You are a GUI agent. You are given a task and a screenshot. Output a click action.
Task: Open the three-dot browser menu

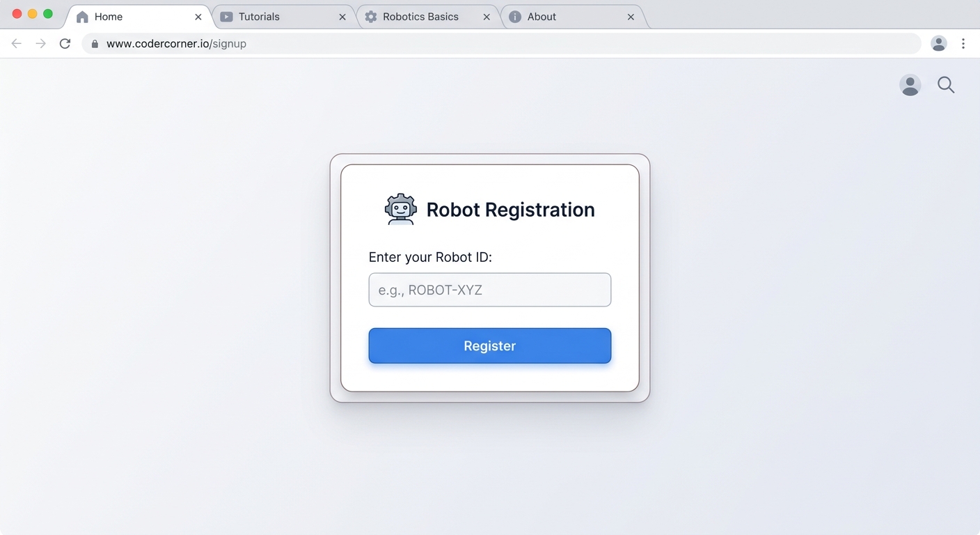coord(963,43)
